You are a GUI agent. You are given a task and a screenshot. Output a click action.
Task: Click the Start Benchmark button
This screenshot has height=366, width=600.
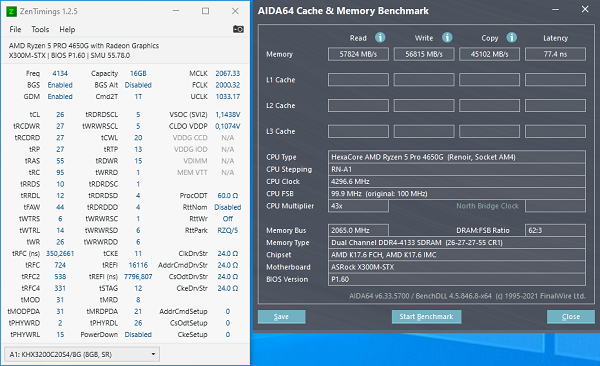[x=426, y=317]
